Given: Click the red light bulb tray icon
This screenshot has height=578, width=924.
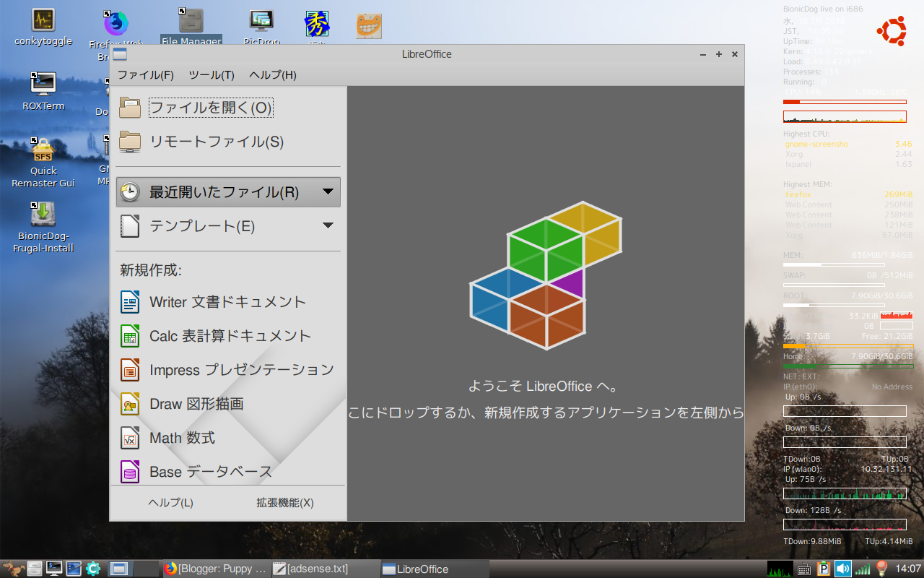Looking at the screenshot, I should pyautogui.click(x=881, y=569).
